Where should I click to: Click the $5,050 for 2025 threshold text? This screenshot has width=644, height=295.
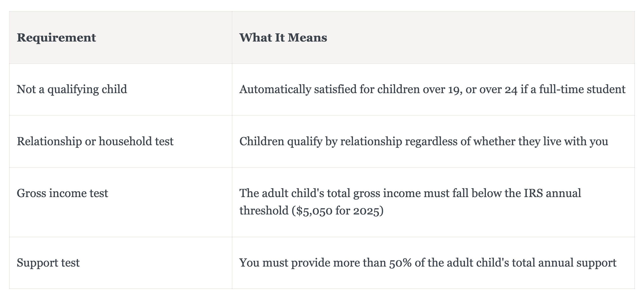(337, 211)
